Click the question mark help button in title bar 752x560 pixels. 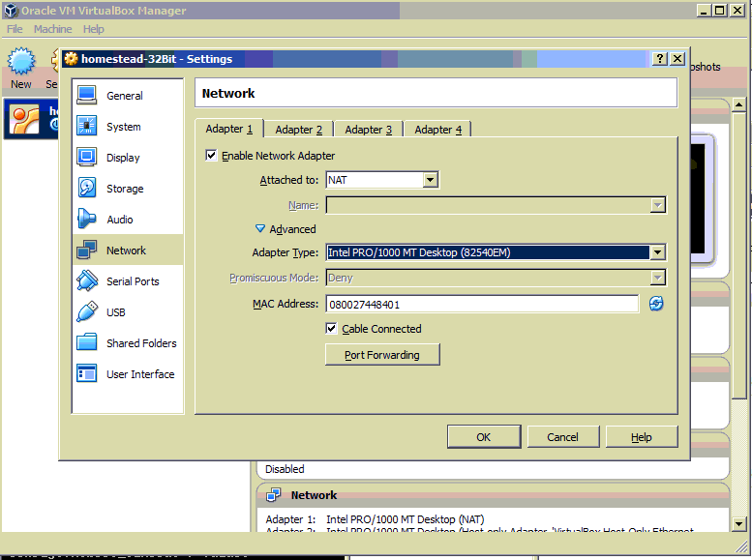pyautogui.click(x=660, y=58)
